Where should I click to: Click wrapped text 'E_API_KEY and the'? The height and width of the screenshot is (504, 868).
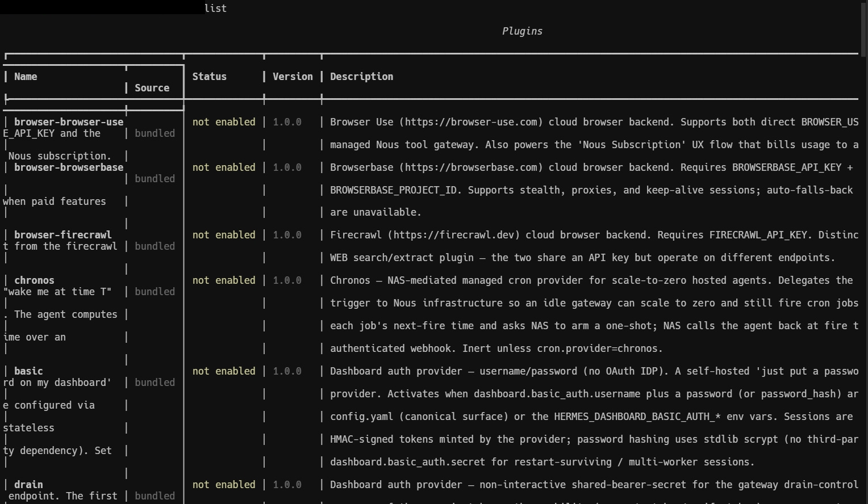coord(52,133)
